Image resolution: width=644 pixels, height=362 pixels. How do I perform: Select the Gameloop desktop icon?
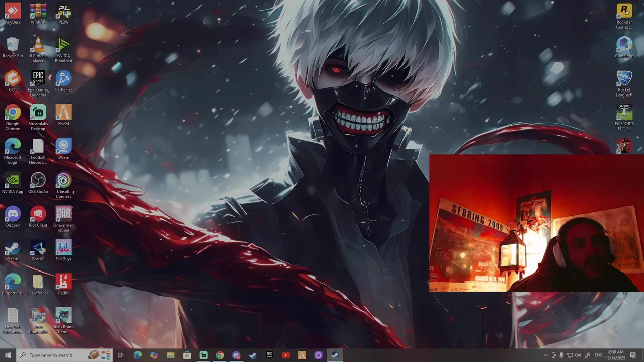624,47
